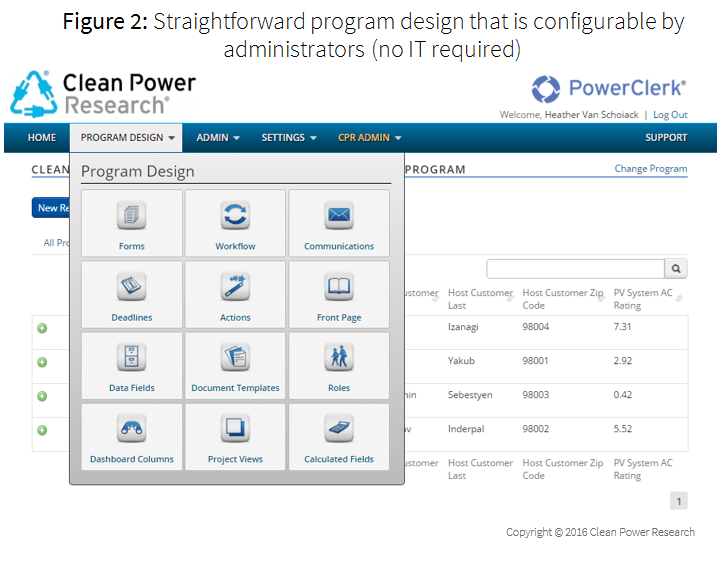The height and width of the screenshot is (561, 720).
Task: Open the Data Fields cabinet icon
Action: pos(132,357)
